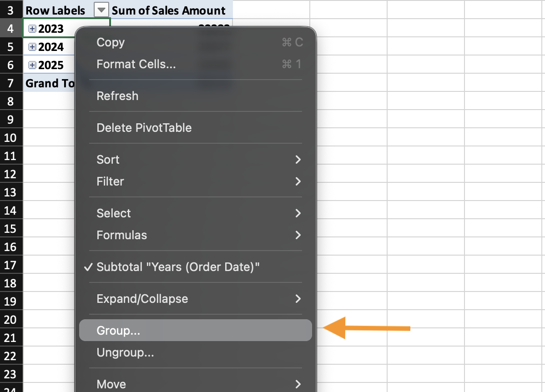The image size is (545, 392).
Task: Toggle Subtotal "Years (Order Date)" checkmark
Action: click(178, 267)
